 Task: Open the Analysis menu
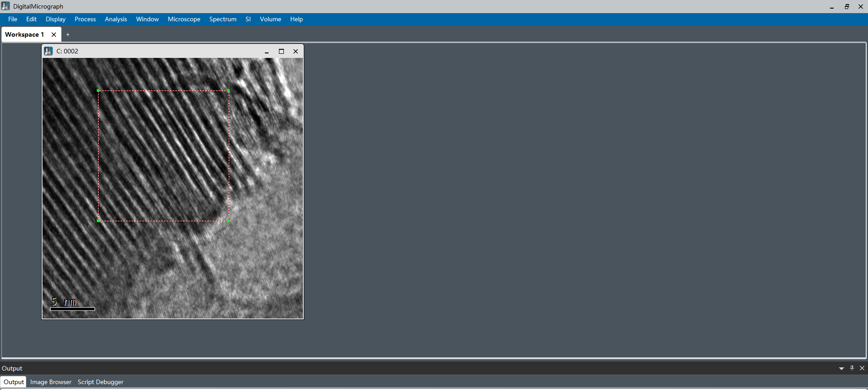(x=116, y=19)
